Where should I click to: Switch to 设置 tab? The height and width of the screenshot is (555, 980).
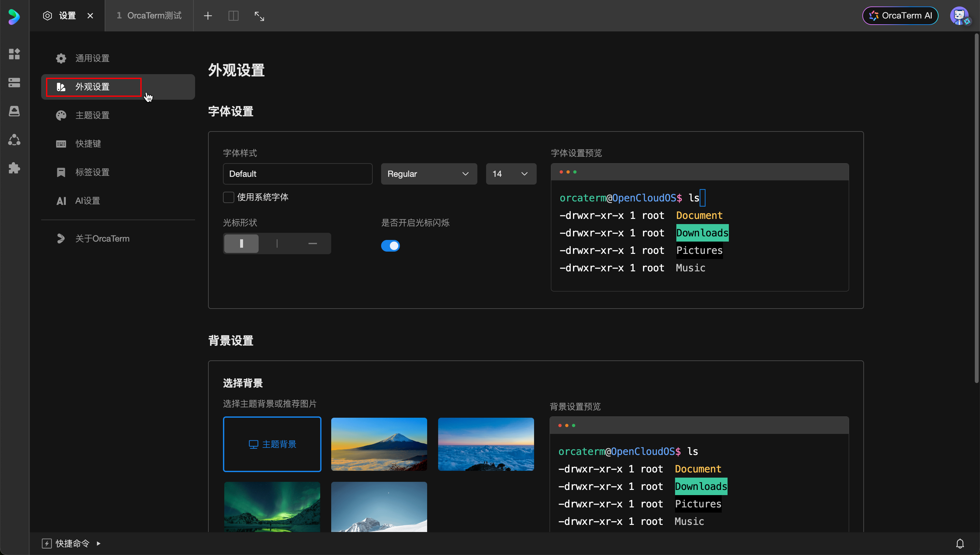pyautogui.click(x=67, y=16)
